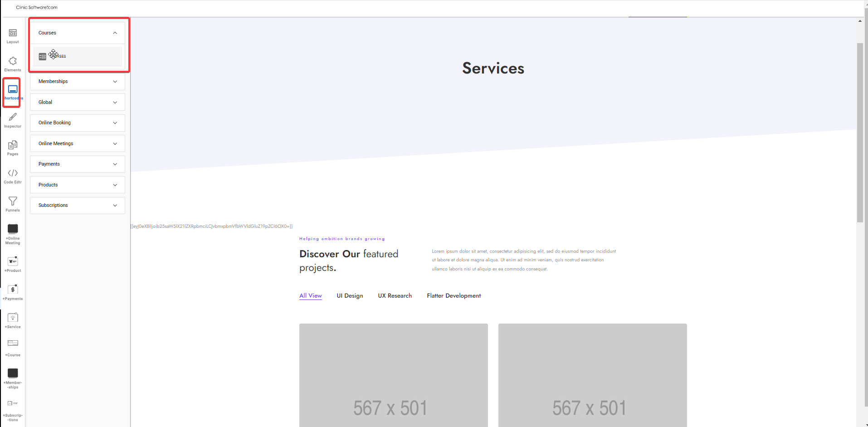Open the Code Editor icon
This screenshot has width=868, height=427.
click(13, 173)
